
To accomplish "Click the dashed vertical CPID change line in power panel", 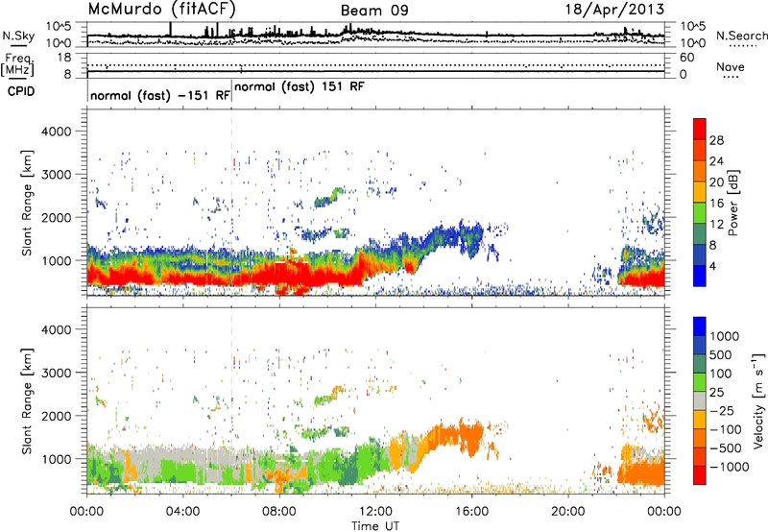I will [x=231, y=202].
